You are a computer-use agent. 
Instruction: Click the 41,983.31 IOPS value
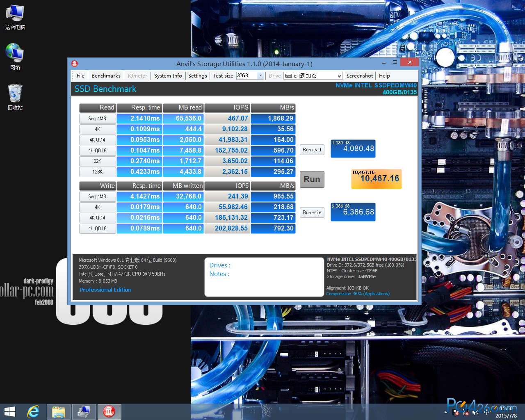(227, 140)
